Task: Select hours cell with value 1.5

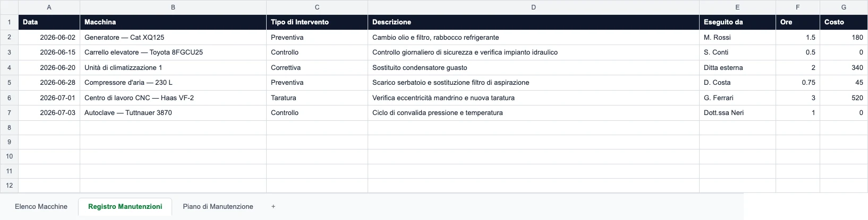Action: 798,38
